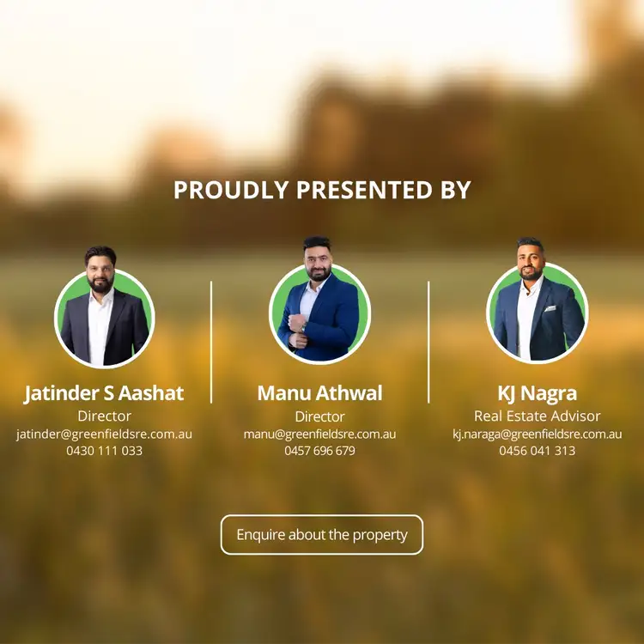
Task: Click the 'Real Estate Advisor' title text
Action: tap(538, 416)
